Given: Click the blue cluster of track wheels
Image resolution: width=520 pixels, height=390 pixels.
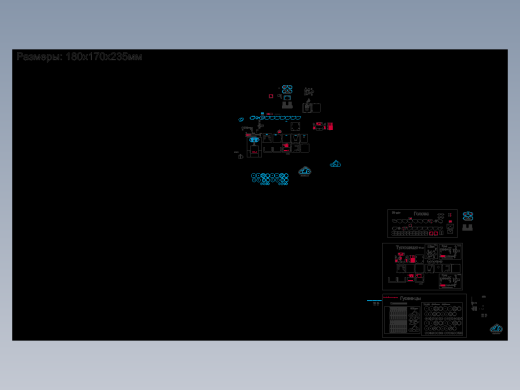Looking at the screenshot, I should (270, 179).
